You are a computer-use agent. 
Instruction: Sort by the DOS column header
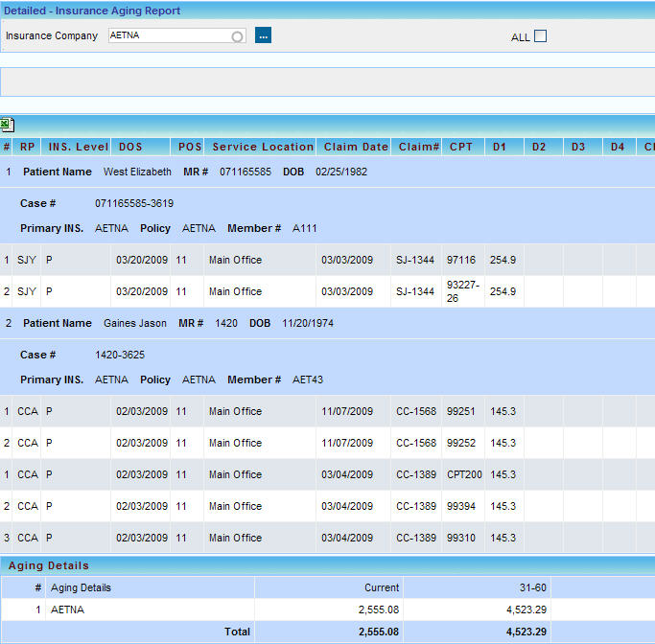click(130, 147)
